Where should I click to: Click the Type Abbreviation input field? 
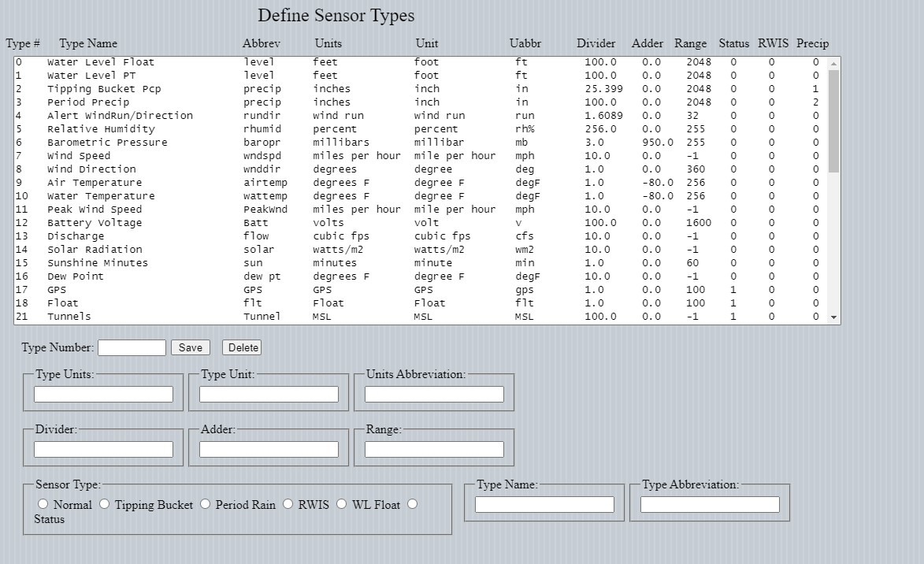[710, 504]
